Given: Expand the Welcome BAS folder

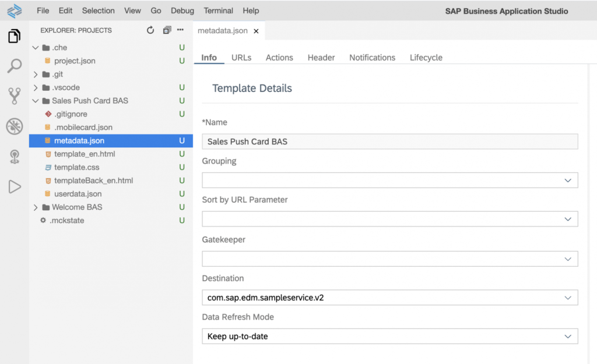Looking at the screenshot, I should click(76, 207).
